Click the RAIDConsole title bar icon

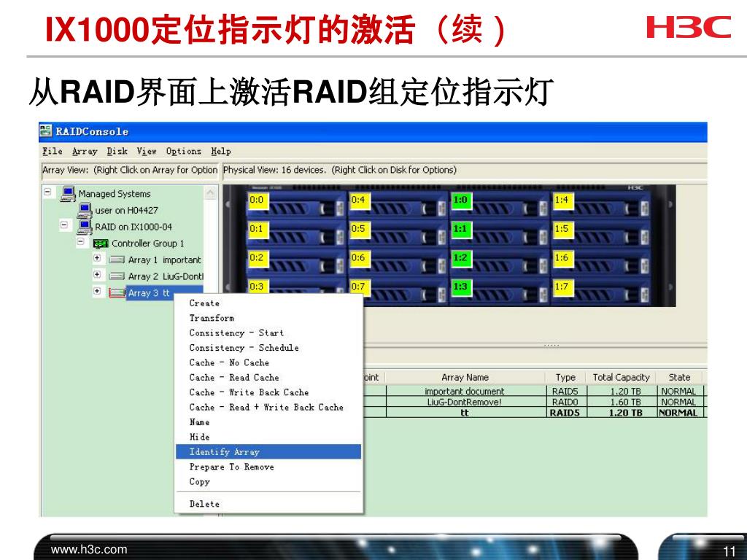pos(46,131)
